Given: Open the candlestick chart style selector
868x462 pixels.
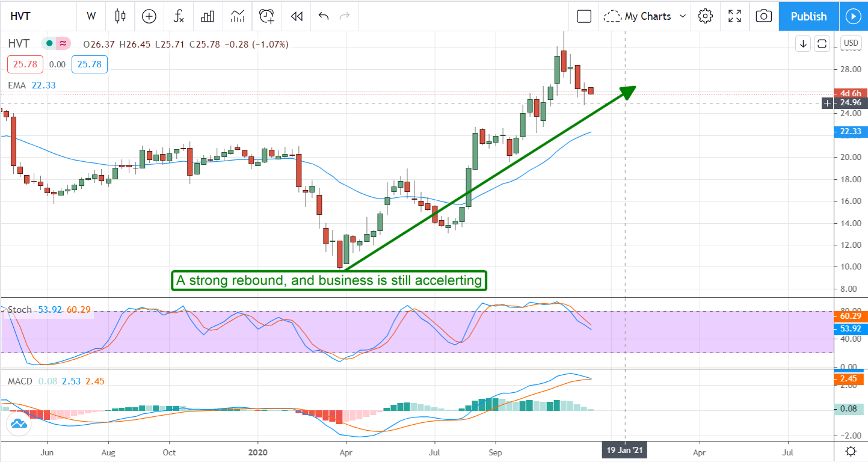Looking at the screenshot, I should tap(121, 16).
